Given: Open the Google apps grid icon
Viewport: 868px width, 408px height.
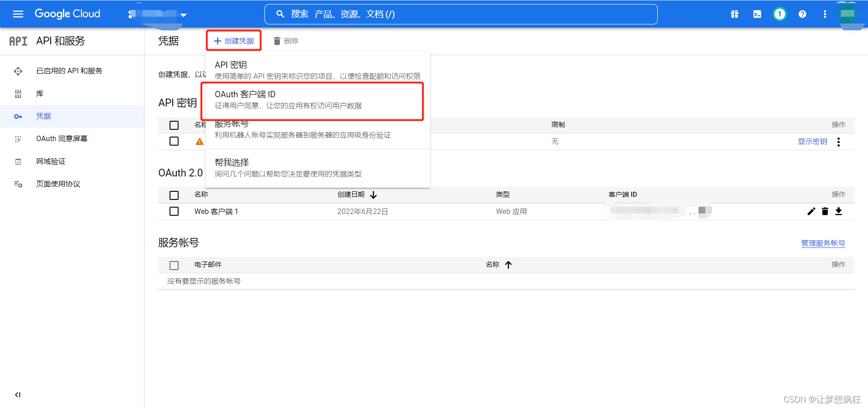Looking at the screenshot, I should coord(734,14).
